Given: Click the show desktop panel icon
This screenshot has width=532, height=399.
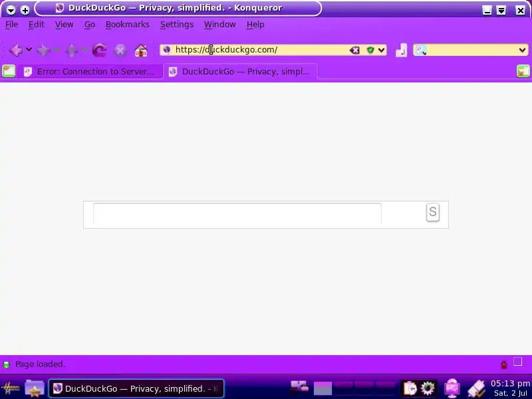Looking at the screenshot, I should click(300, 387).
